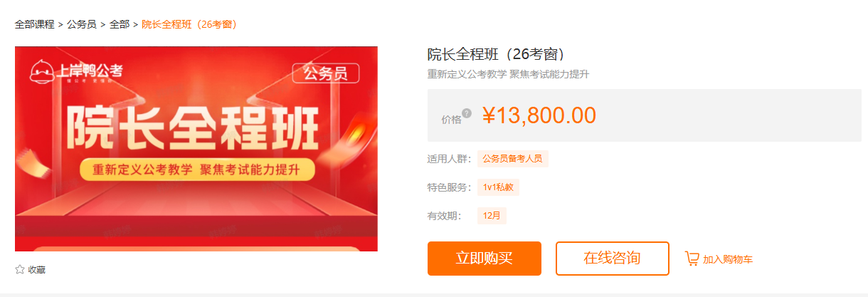Click the shopping cart icon
The image size is (868, 297).
pos(692,259)
